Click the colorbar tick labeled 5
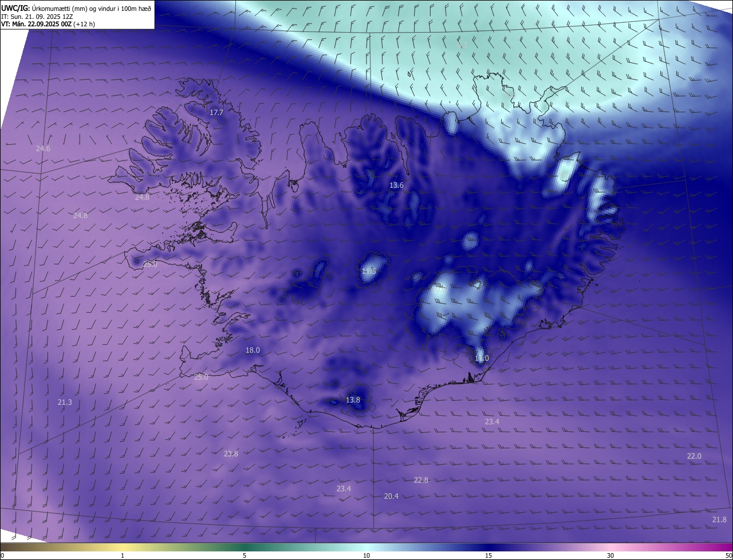Screen dimensions: 733x560 pyautogui.click(x=245, y=555)
